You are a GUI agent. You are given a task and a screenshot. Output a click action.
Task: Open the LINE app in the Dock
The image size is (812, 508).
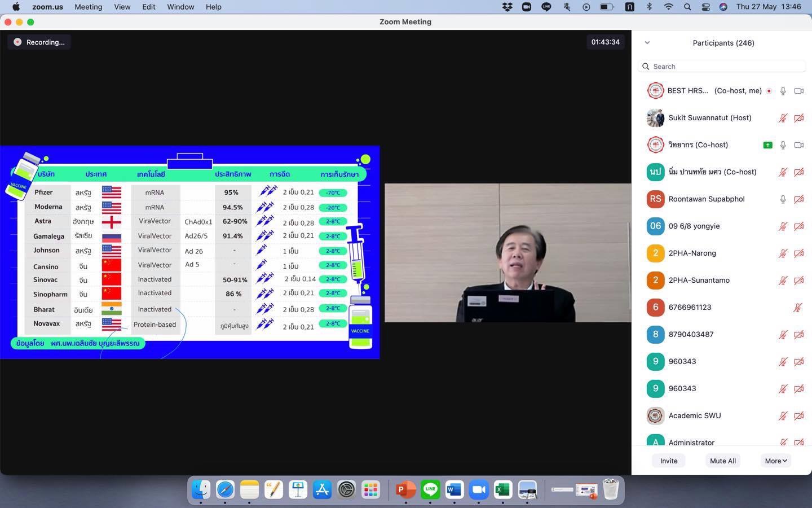[x=430, y=489]
